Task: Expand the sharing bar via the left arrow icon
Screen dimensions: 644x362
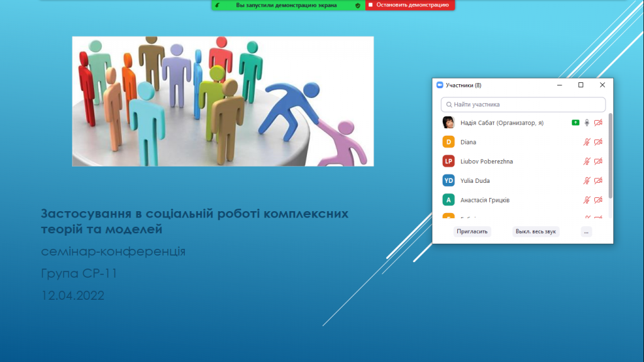Action: pyautogui.click(x=217, y=5)
